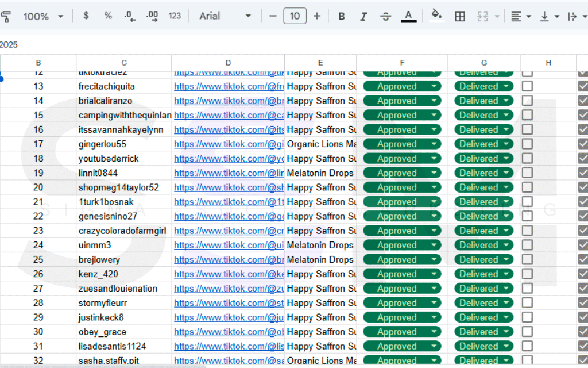Screen dimensions: 588x368
Task: Select column B header
Action: (x=38, y=63)
